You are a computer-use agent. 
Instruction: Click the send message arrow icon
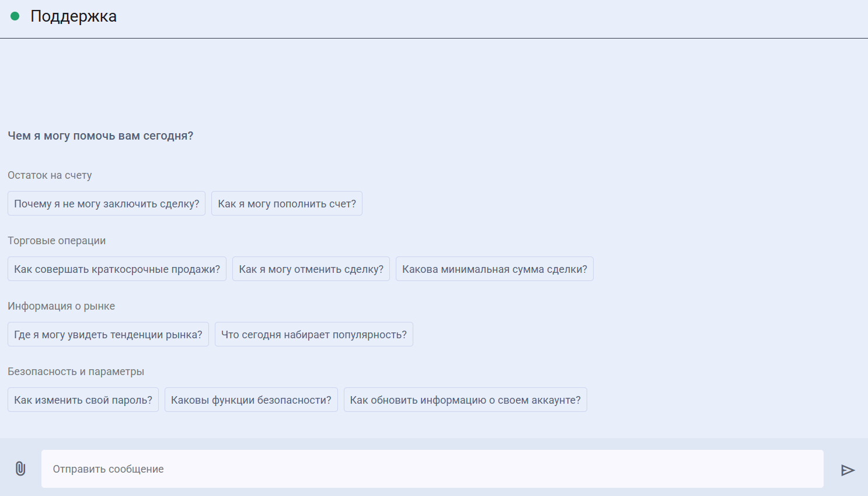point(848,470)
